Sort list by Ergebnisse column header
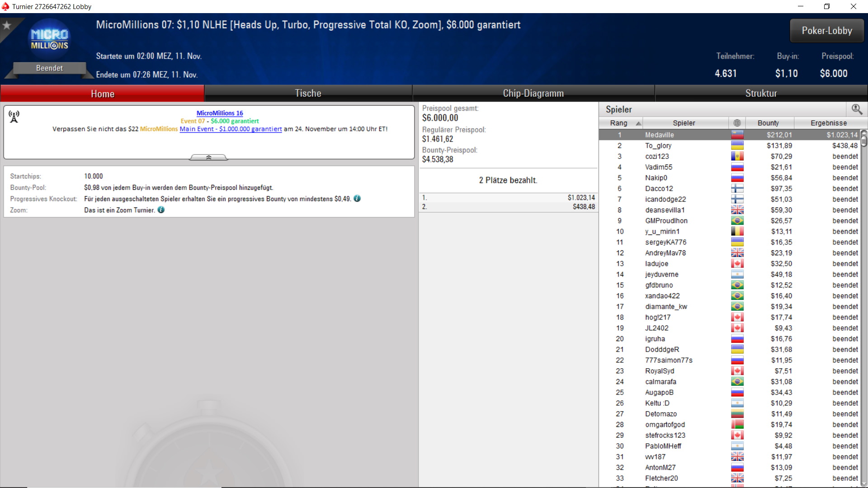This screenshot has height=488, width=868. pos(828,123)
